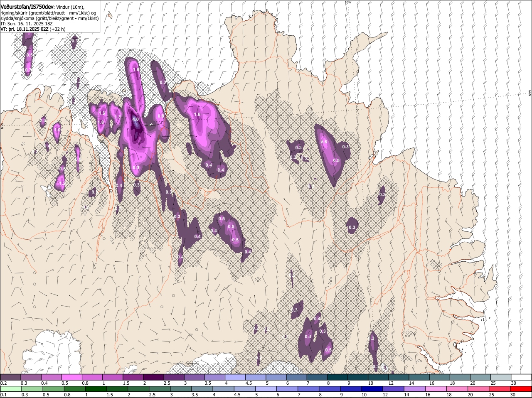The width and height of the screenshot is (532, 398).
Task: Click the Veðurstofan/IS750dev title text
Action: tap(27, 7)
